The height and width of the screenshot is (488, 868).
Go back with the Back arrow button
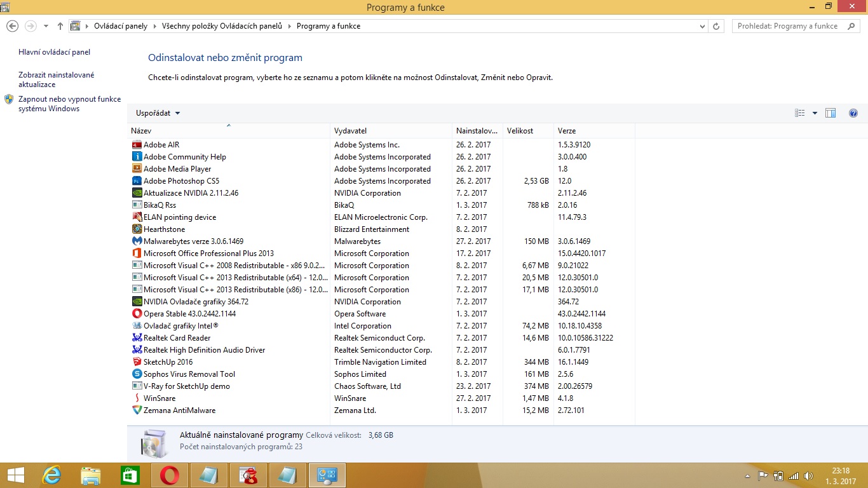point(13,26)
